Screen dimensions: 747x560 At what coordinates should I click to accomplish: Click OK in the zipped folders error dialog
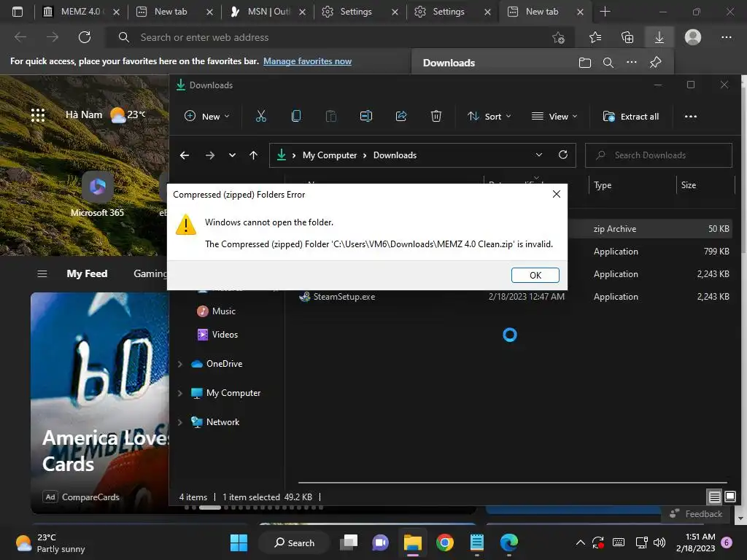pos(535,275)
